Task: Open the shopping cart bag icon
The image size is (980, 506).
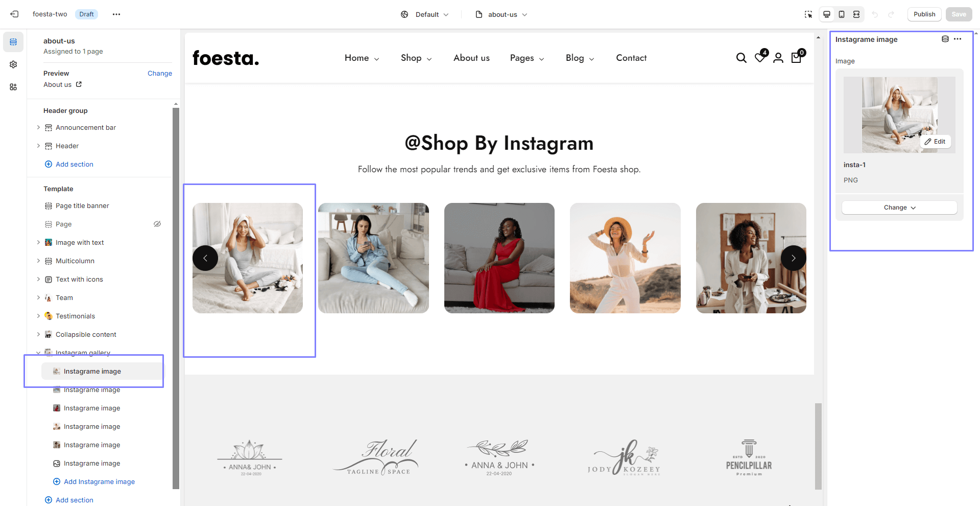Action: [x=796, y=58]
